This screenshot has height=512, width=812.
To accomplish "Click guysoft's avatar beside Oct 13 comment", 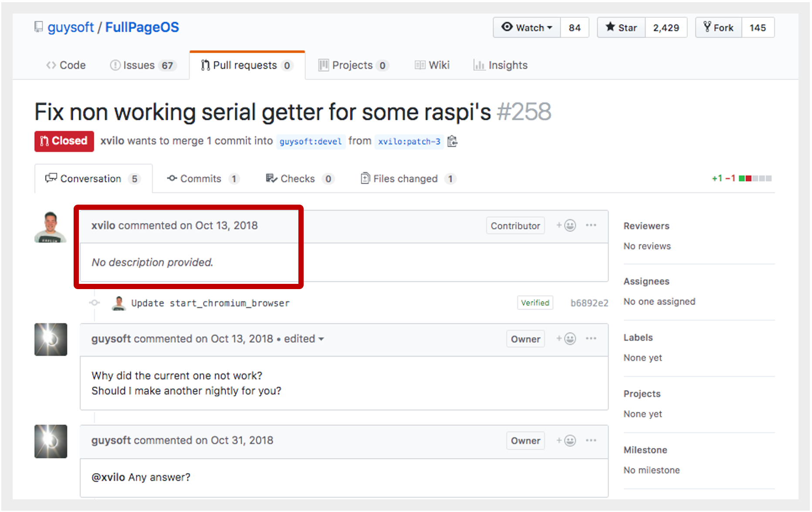I will point(51,340).
